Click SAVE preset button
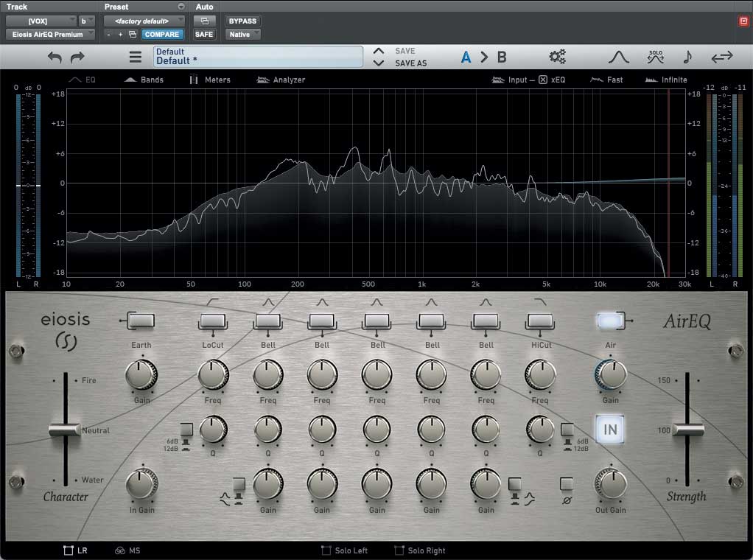753x560 pixels. 404,51
